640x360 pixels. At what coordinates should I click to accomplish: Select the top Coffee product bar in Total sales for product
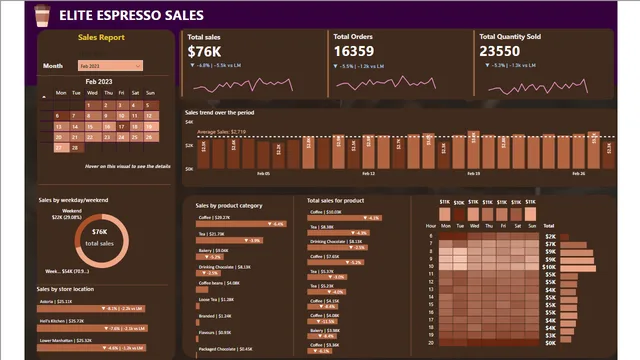(x=345, y=218)
